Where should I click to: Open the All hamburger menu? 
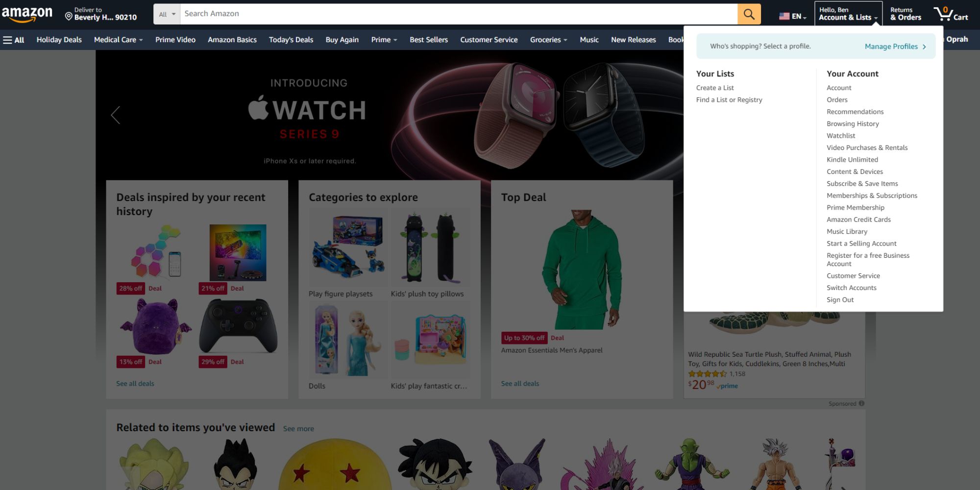pos(14,39)
